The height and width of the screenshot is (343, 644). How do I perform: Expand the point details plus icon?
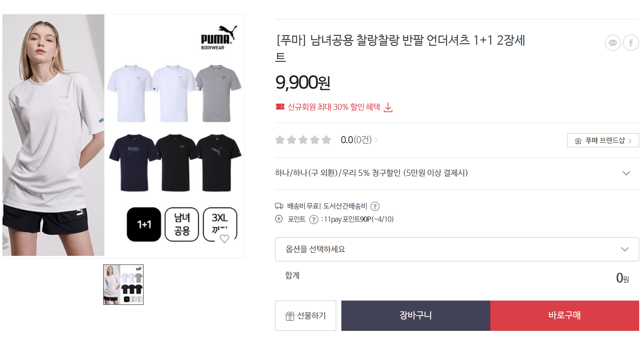point(279,219)
